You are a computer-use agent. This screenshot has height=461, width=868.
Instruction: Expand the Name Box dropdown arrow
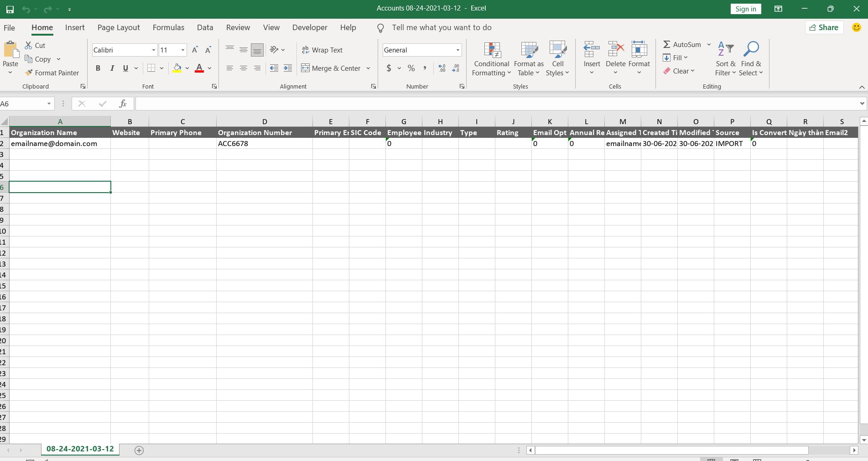(x=49, y=104)
